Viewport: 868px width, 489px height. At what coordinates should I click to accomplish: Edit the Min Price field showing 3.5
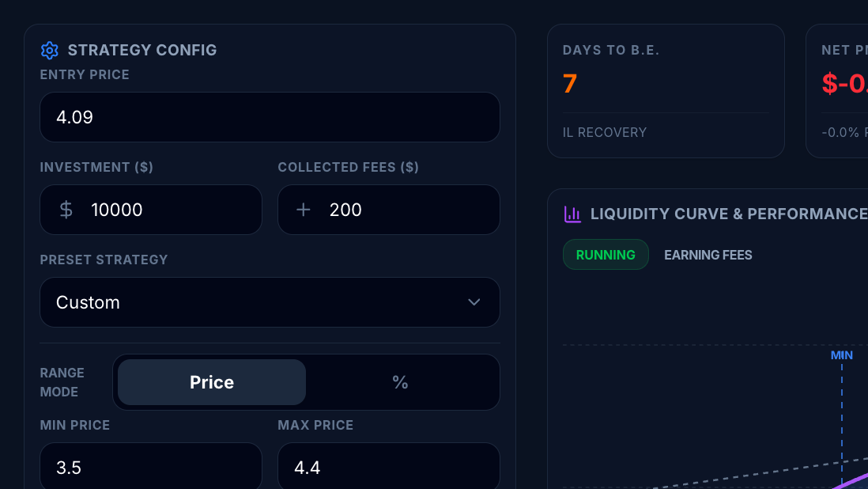150,467
